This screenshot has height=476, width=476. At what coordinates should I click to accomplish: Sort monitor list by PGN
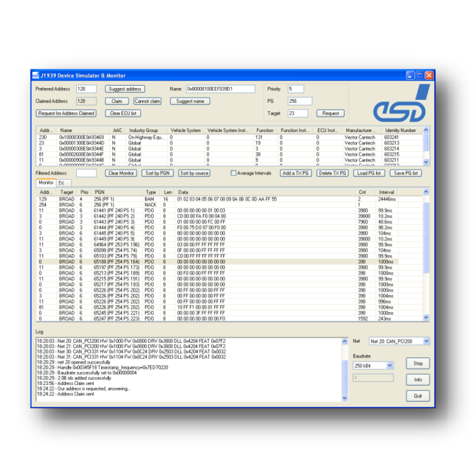pos(157,174)
